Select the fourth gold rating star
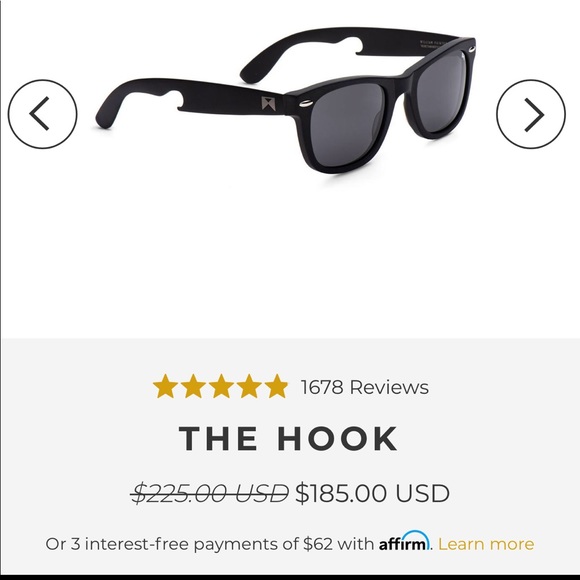 tap(248, 386)
